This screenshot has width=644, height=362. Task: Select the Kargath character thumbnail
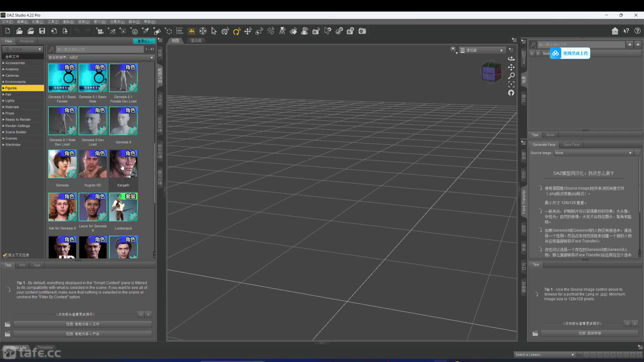[x=123, y=164]
